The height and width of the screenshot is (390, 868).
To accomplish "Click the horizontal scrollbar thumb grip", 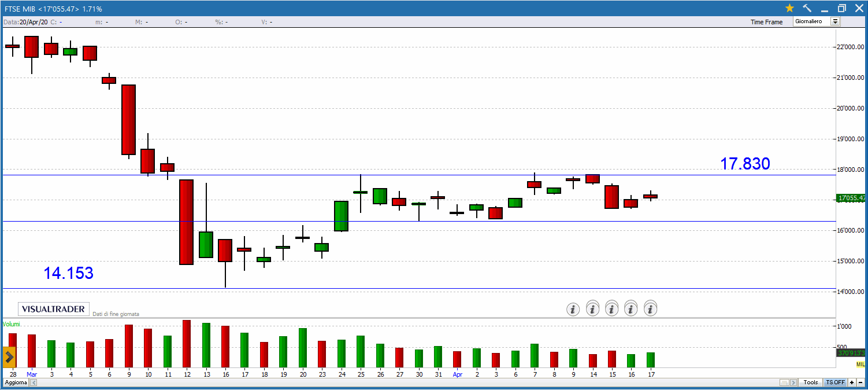I will pos(785,382).
